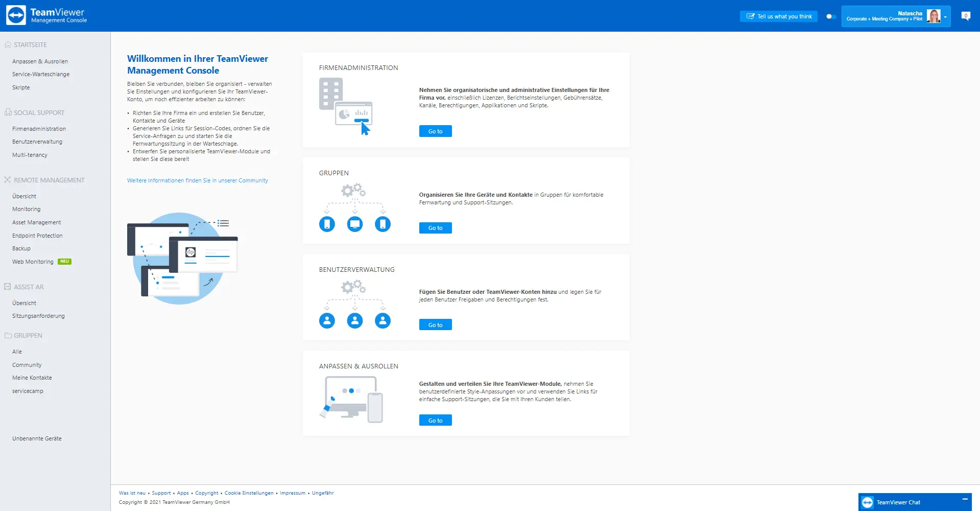Image resolution: width=980 pixels, height=511 pixels.
Task: Open Benutzerverwaltung in the sidebar
Action: click(37, 142)
